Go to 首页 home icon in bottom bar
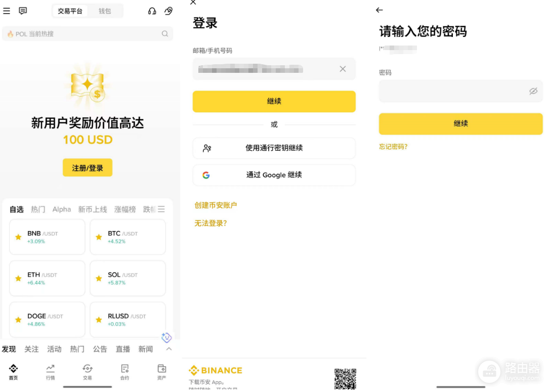This screenshot has width=549, height=392. tap(13, 372)
